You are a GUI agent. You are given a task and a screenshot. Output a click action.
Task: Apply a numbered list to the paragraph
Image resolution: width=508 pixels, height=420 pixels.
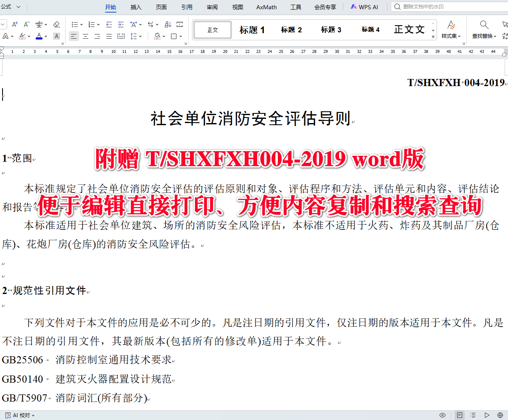coord(92,24)
